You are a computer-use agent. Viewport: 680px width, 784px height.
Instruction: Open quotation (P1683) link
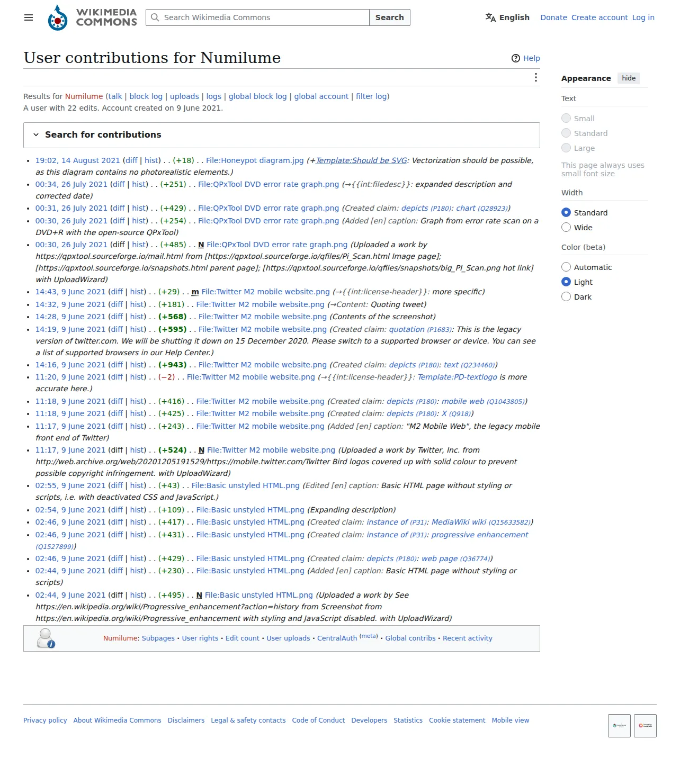(x=420, y=329)
